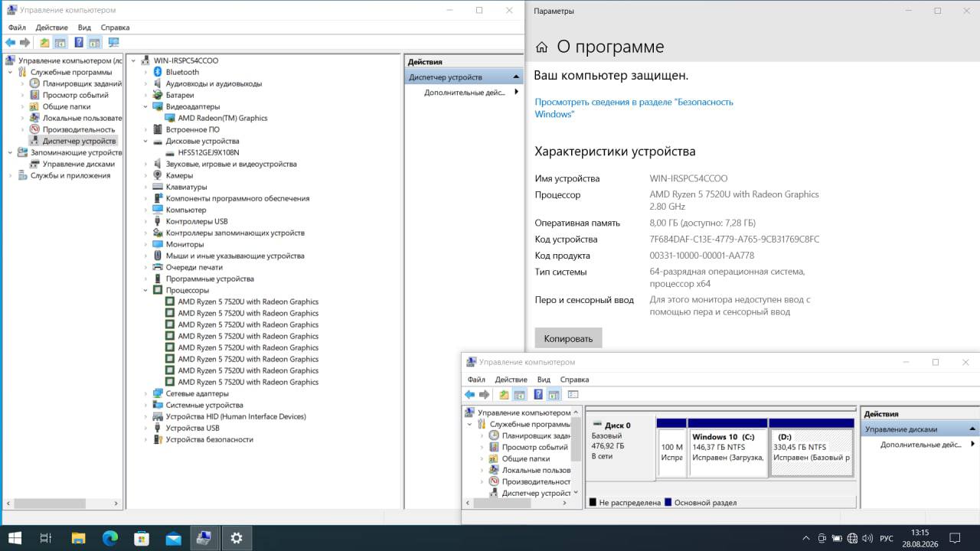Expand Сетевые адаптеры category

coord(146,393)
